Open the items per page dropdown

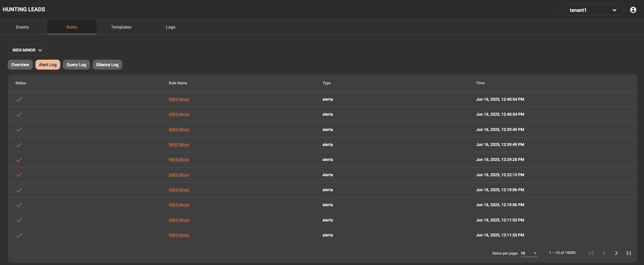tap(529, 253)
